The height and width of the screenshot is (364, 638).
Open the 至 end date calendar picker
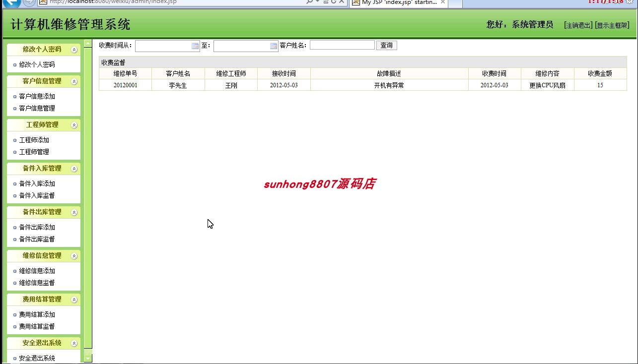click(274, 46)
